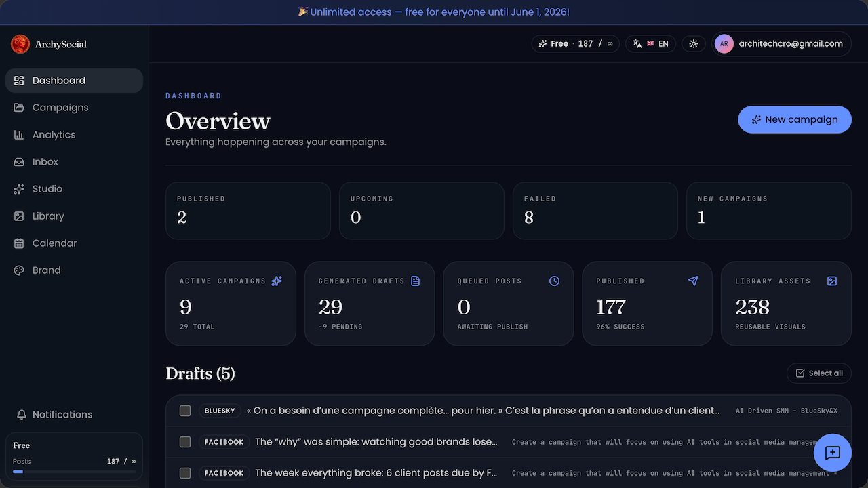Click the Posts usage progress bar
Viewport: 868px width, 488px height.
pyautogui.click(x=74, y=471)
